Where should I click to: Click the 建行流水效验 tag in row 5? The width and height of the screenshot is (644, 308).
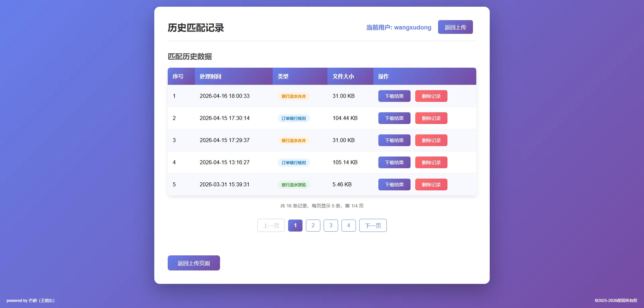pyautogui.click(x=293, y=185)
